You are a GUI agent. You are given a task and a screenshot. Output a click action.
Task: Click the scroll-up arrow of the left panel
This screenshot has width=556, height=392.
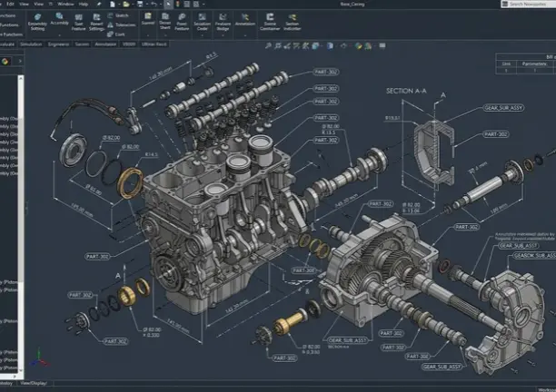point(21,77)
